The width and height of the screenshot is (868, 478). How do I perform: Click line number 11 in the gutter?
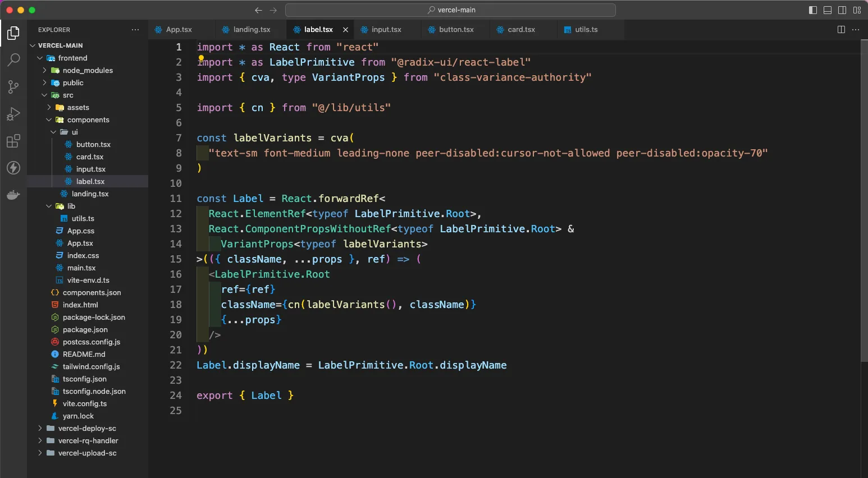click(176, 199)
